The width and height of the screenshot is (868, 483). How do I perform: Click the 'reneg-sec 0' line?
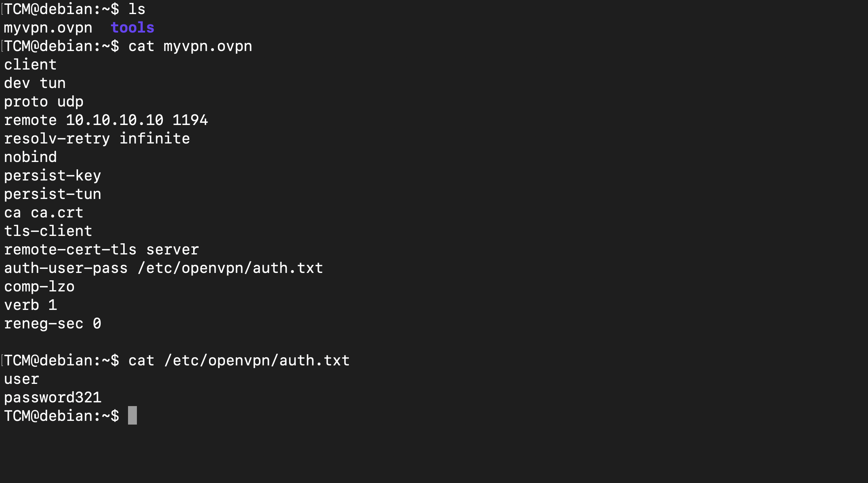click(x=53, y=324)
